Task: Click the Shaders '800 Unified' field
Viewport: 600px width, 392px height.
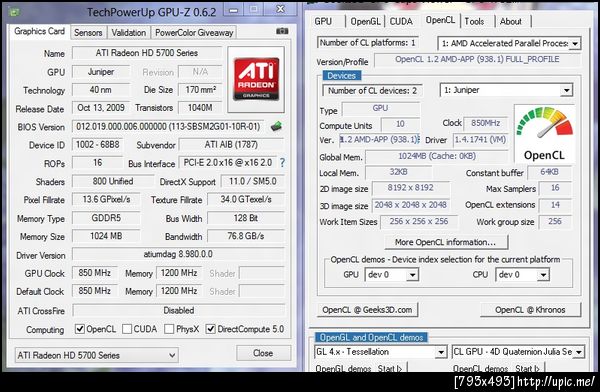Action: (112, 181)
